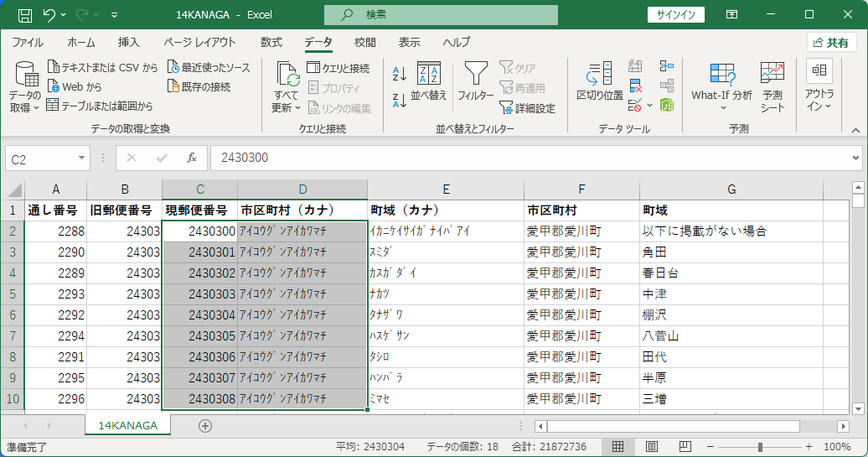Open What-If 分析 dropdown

pyautogui.click(x=722, y=86)
